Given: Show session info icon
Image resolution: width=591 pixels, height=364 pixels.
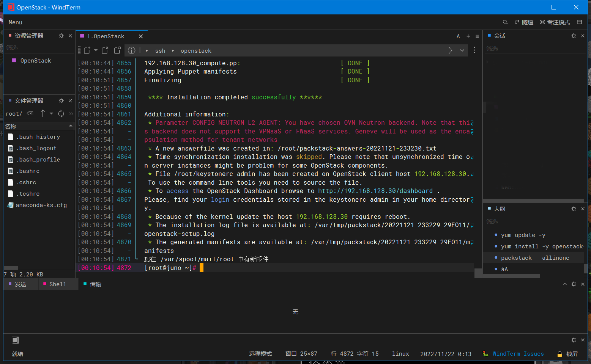Looking at the screenshot, I should (x=132, y=50).
